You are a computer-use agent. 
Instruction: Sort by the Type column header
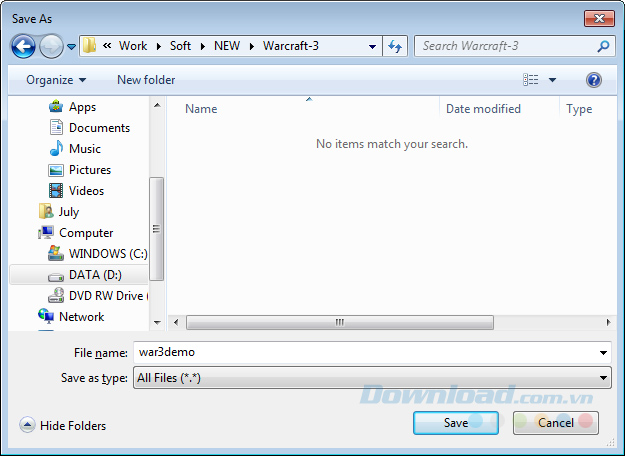pyautogui.click(x=579, y=109)
